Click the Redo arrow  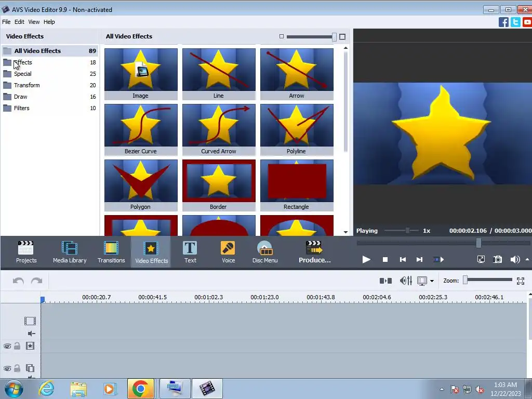tap(37, 281)
